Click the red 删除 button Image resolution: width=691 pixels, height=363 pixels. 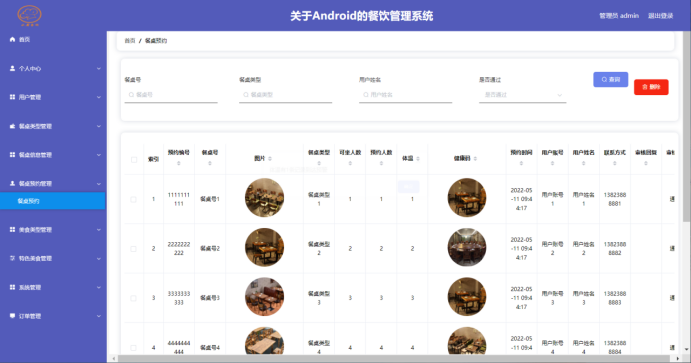(x=651, y=87)
